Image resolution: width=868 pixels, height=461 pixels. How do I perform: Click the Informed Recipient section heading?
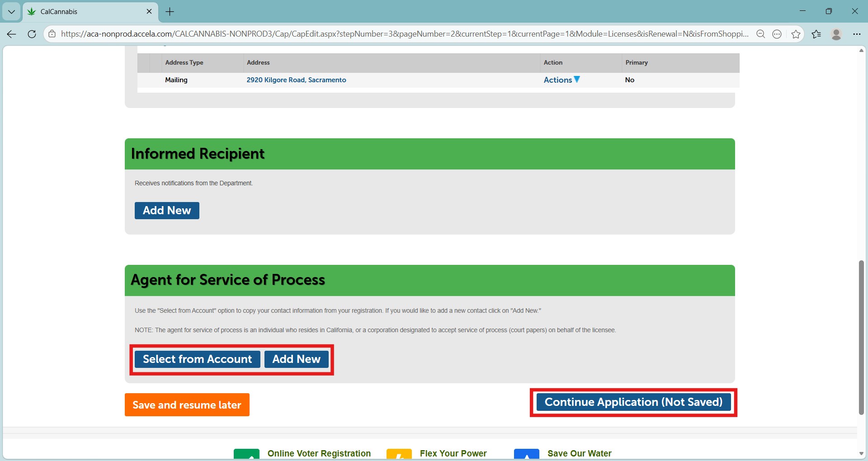click(x=198, y=154)
